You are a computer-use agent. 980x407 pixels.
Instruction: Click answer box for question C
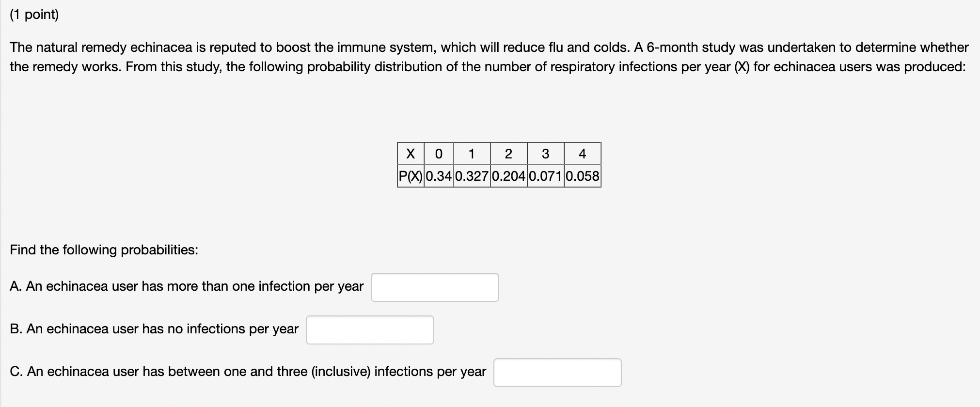(557, 373)
